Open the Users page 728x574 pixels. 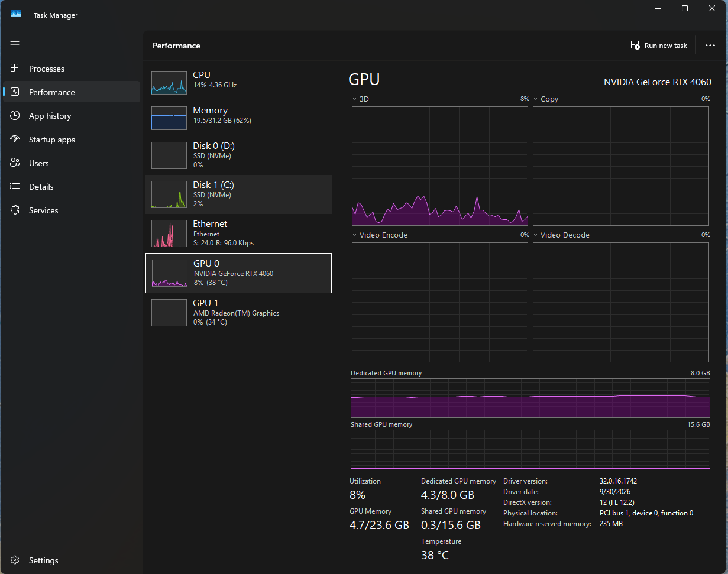tap(39, 163)
